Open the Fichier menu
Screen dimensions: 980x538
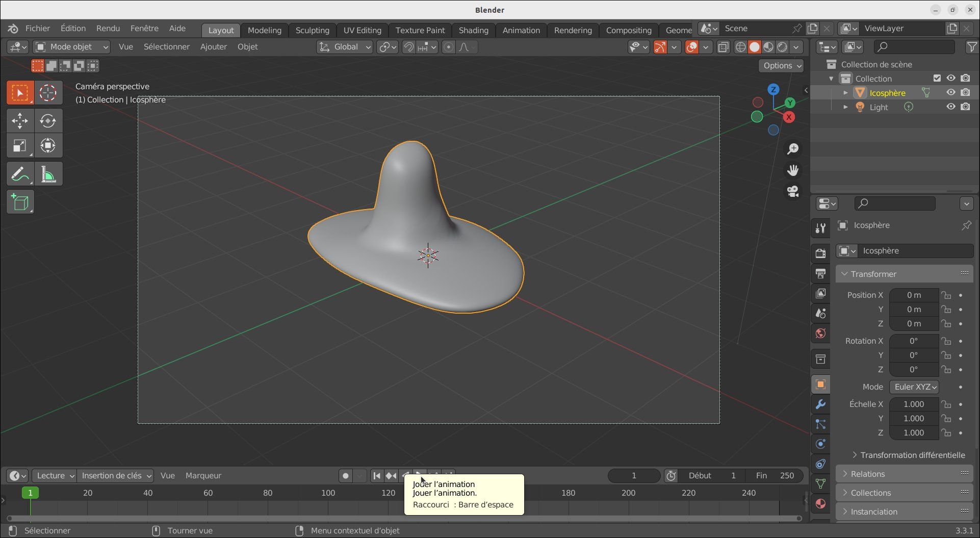point(38,29)
